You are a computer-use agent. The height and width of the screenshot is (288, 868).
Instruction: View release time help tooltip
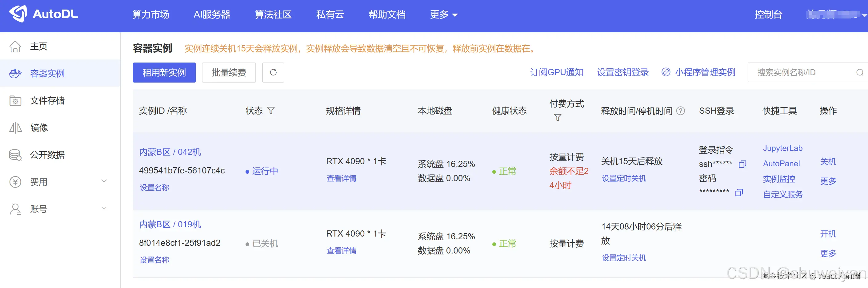(x=681, y=111)
